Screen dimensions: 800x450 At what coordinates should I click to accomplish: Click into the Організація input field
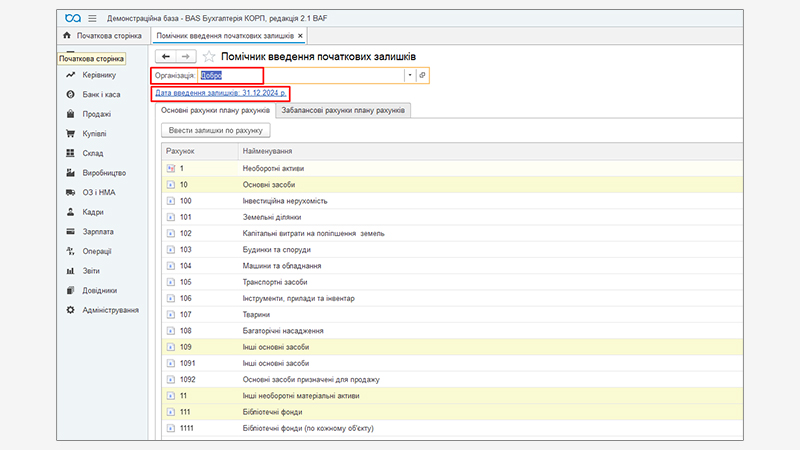click(300, 75)
